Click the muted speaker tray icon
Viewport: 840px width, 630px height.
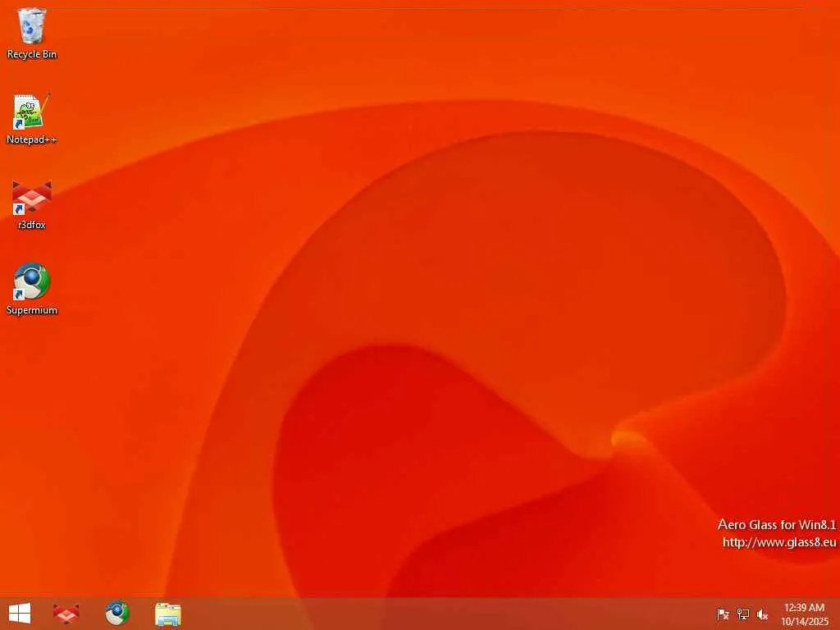(x=762, y=614)
